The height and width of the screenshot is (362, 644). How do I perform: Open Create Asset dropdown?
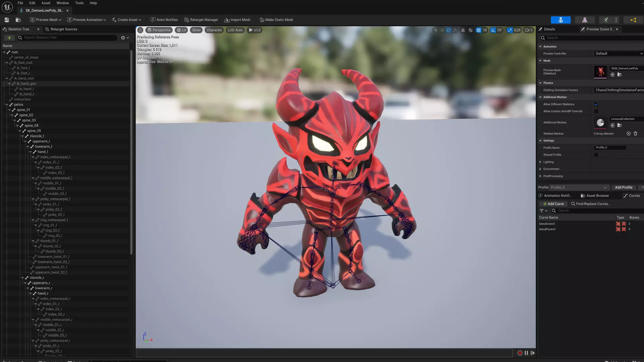coord(126,20)
